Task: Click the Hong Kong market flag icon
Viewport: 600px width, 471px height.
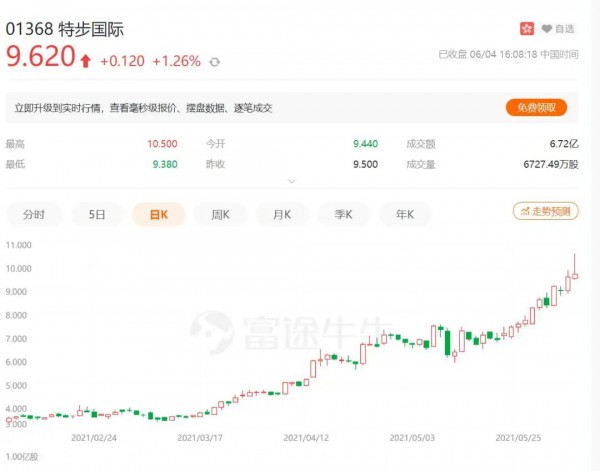Action: coord(527,29)
